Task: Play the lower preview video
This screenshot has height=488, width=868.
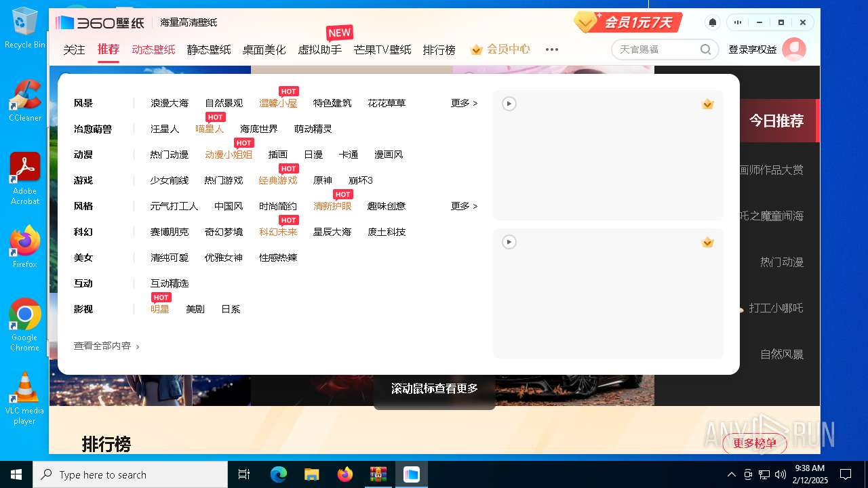Action: pyautogui.click(x=509, y=242)
